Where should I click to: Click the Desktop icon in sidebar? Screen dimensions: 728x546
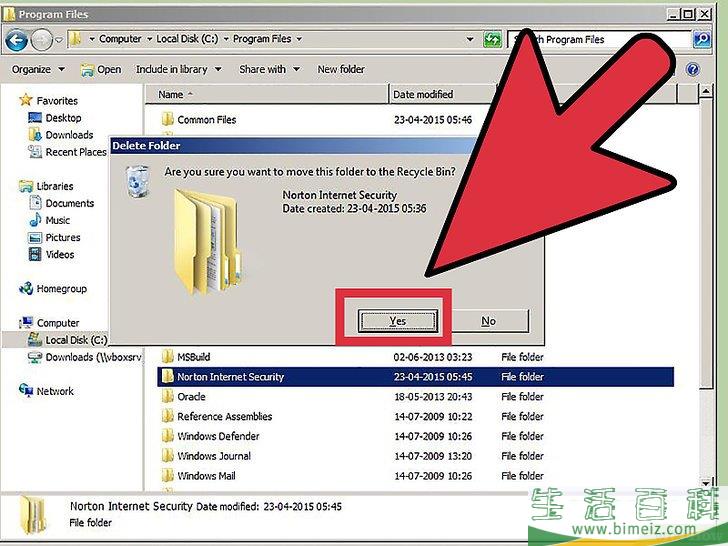[x=35, y=118]
